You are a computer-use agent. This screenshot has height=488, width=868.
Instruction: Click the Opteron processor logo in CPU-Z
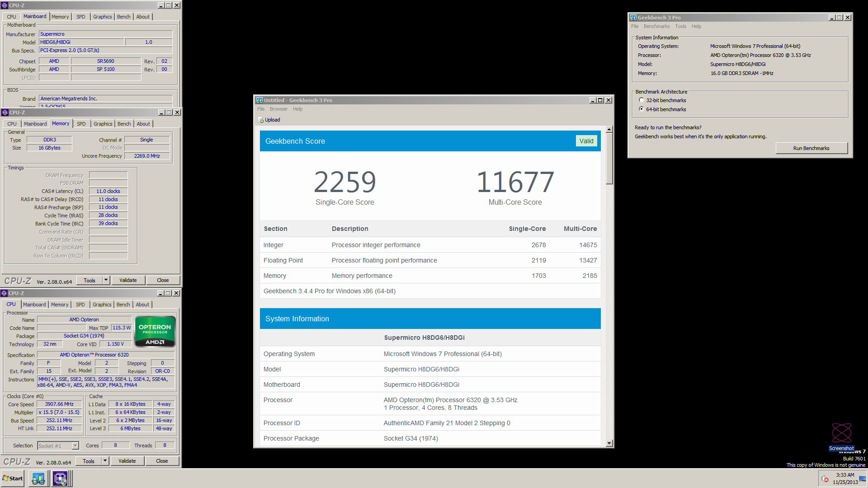[155, 332]
